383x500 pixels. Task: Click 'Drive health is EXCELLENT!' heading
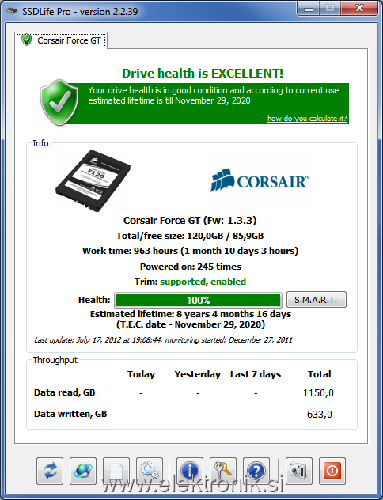tap(203, 73)
